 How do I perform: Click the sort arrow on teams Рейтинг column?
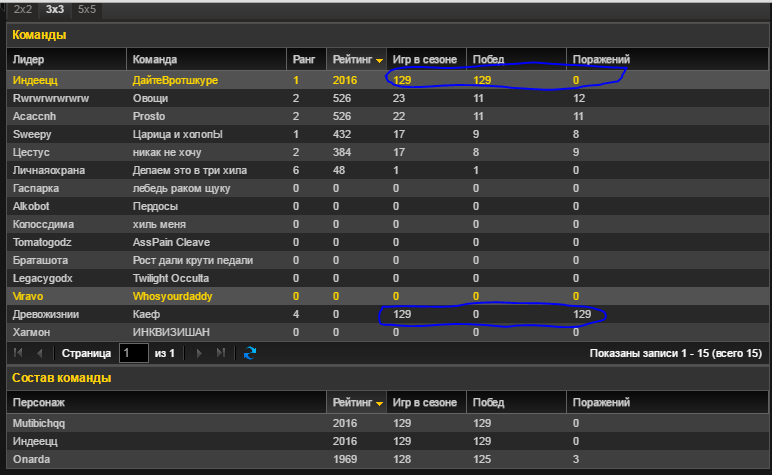[379, 60]
